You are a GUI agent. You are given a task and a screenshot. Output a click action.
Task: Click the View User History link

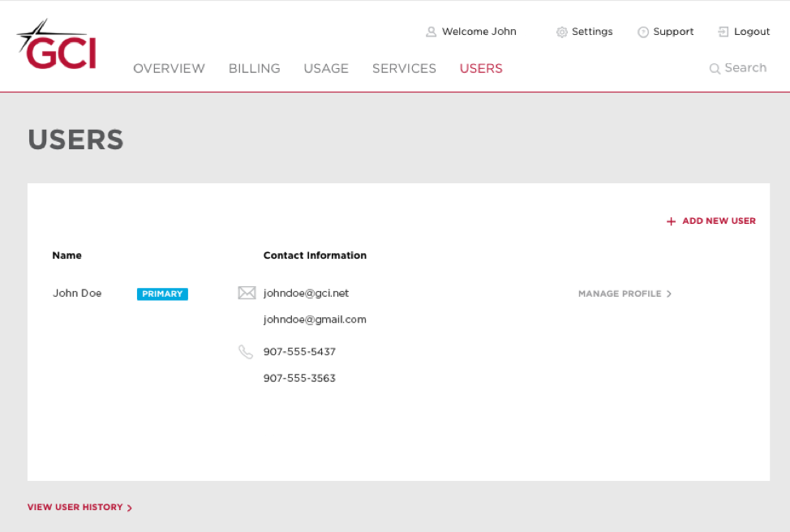[x=79, y=508]
